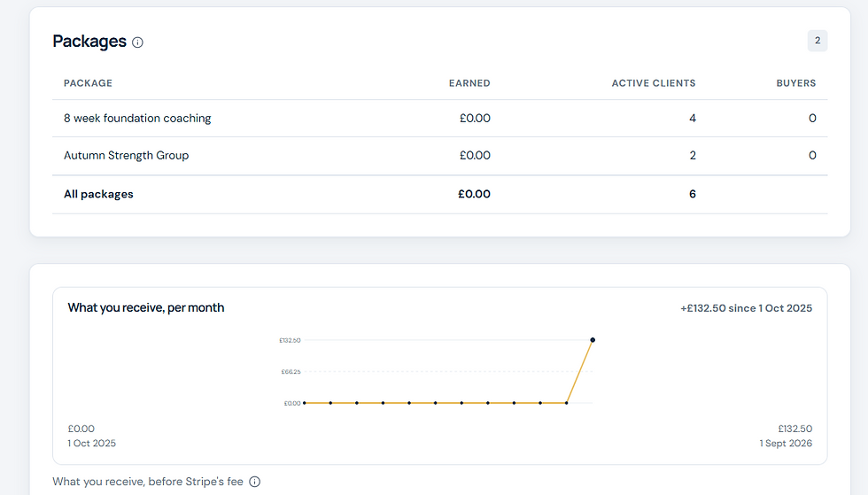Select the packages count badge showing 2
Image resolution: width=868 pixels, height=495 pixels.
click(817, 41)
